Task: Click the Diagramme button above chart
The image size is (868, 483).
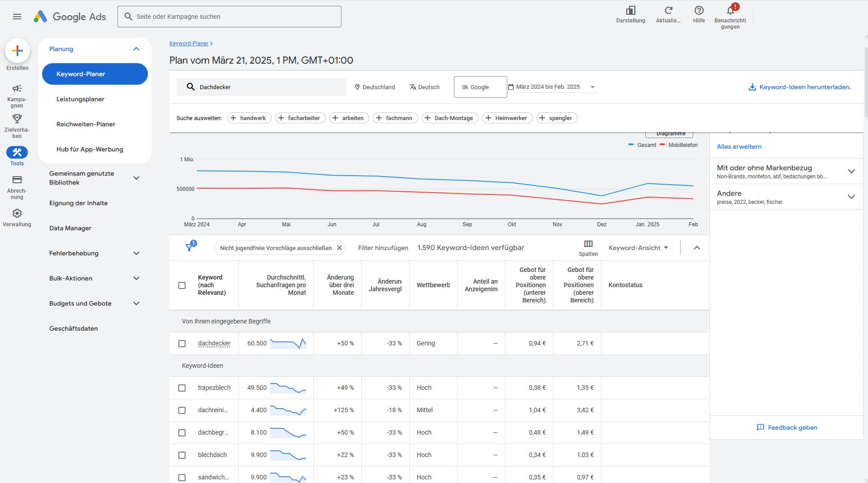Action: click(x=669, y=134)
